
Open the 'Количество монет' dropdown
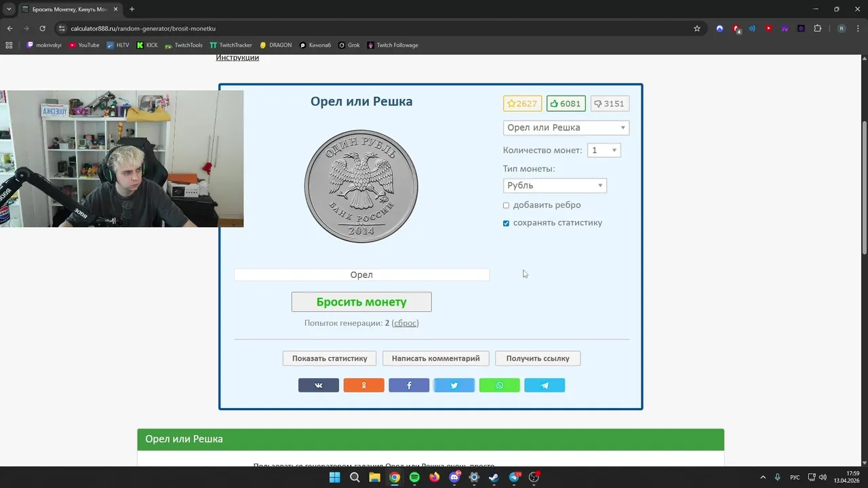click(x=604, y=150)
